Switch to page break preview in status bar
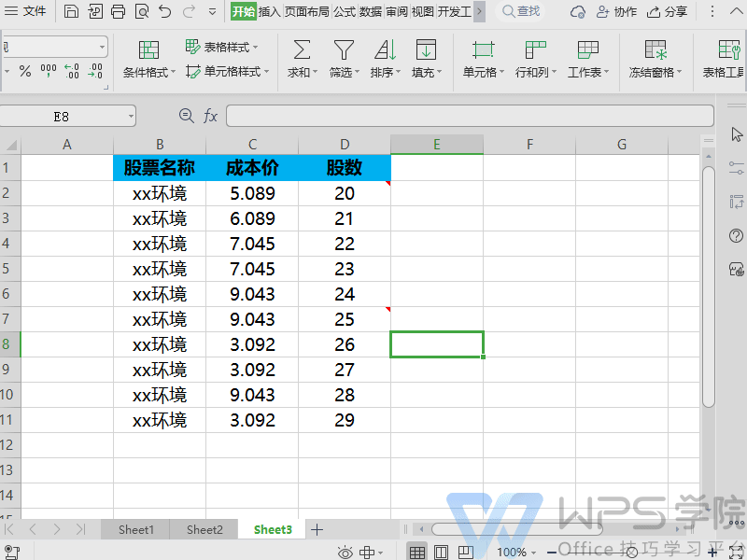 point(465,553)
